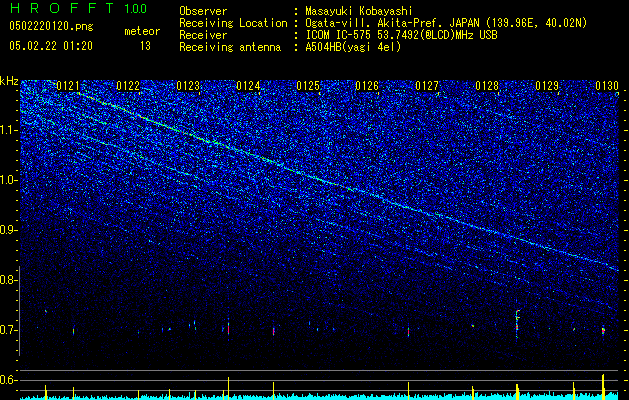Click the 1.1 kHz frequency axis label
The width and height of the screenshot is (629, 400).
[8, 130]
